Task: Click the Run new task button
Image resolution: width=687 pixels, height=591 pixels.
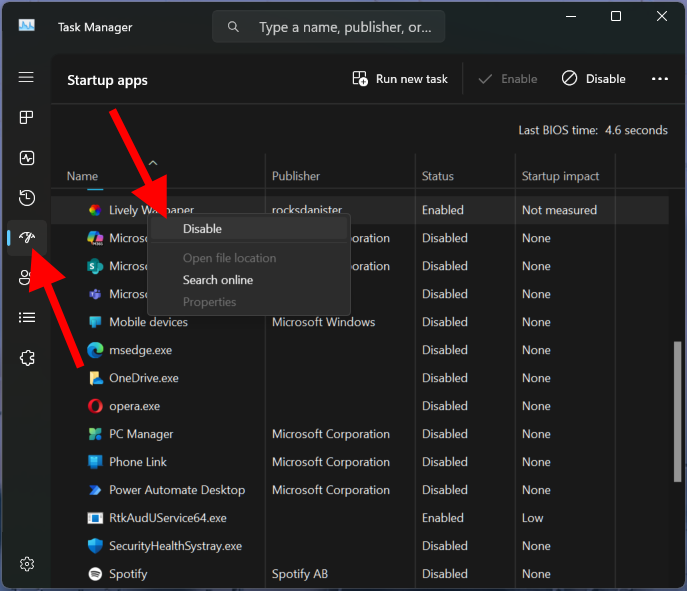Action: click(x=400, y=79)
